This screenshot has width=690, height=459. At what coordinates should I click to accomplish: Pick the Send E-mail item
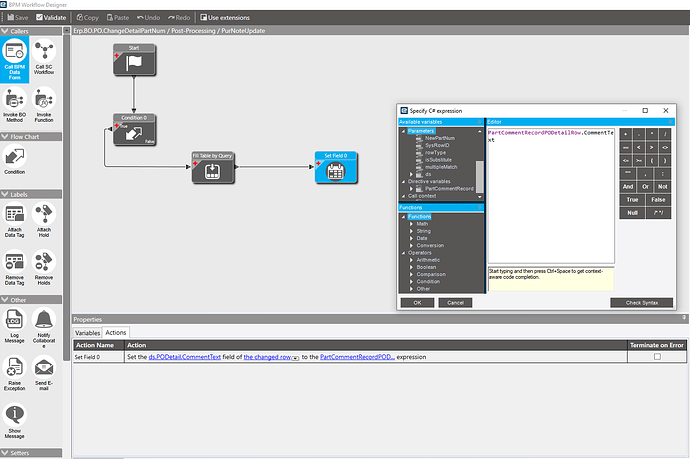pos(44,374)
